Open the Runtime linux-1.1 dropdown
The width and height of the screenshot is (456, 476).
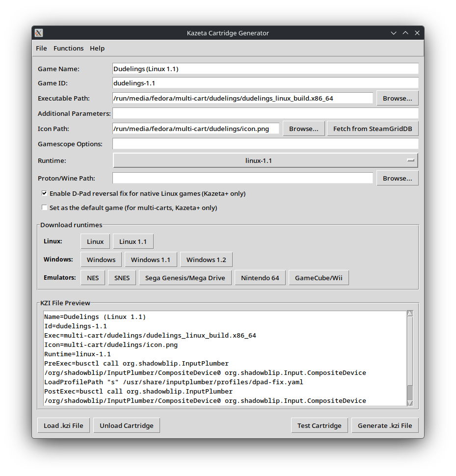coord(265,160)
